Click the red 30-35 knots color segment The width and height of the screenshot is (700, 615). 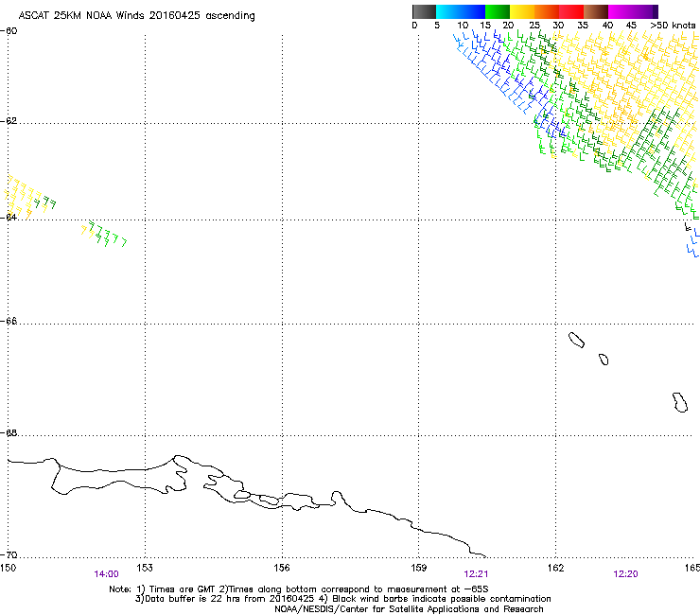[571, 11]
